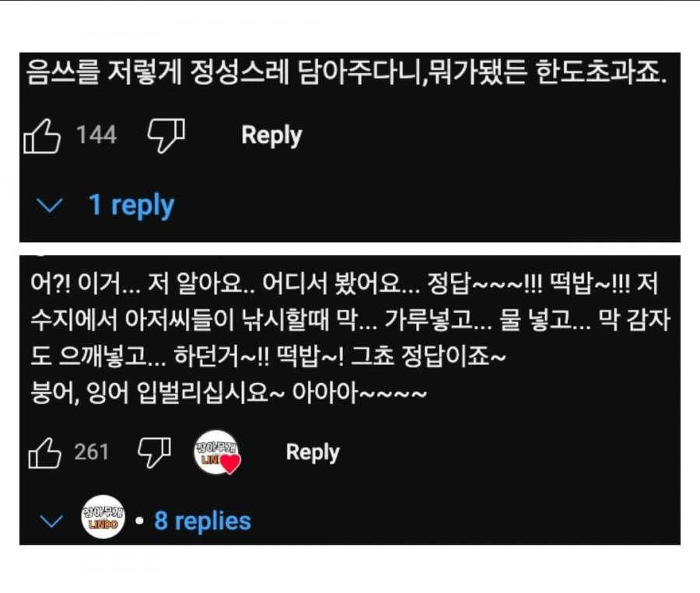Viewport: 700px width, 593px height.
Task: Select the comment line starting with 어?! 이거
Action: 342,285
